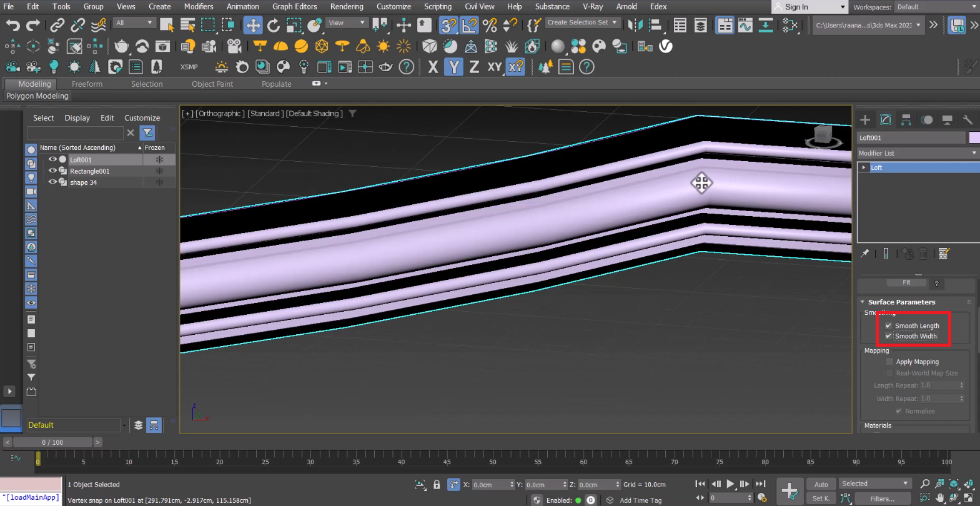980x506 pixels.
Task: Open the Modifier List dropdown
Action: [917, 153]
